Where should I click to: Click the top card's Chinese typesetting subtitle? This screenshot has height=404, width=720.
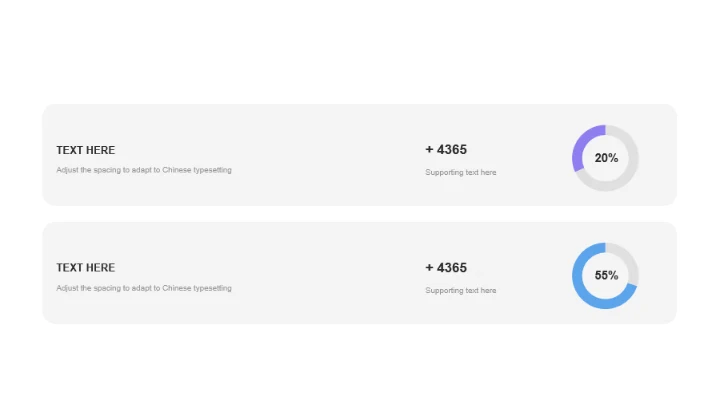click(144, 170)
